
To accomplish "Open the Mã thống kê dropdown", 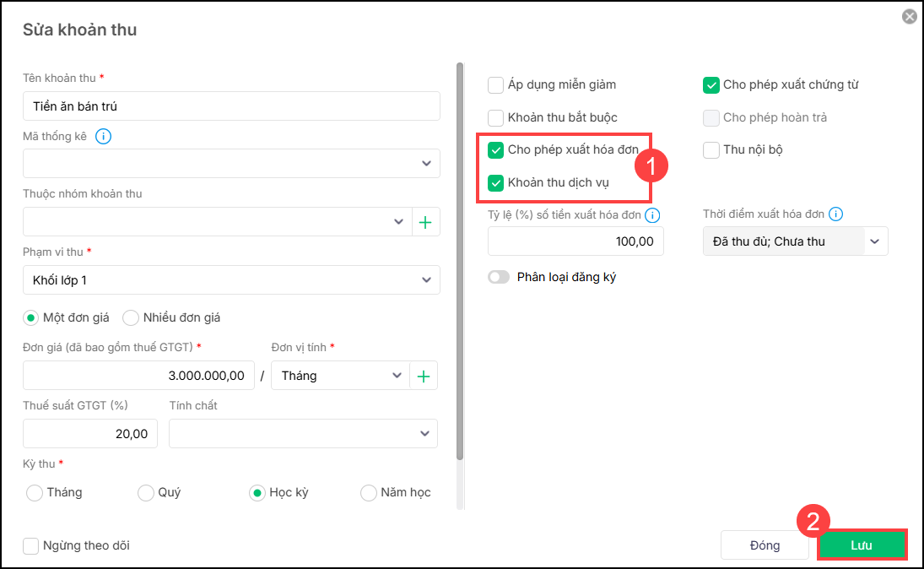I will pos(426,164).
